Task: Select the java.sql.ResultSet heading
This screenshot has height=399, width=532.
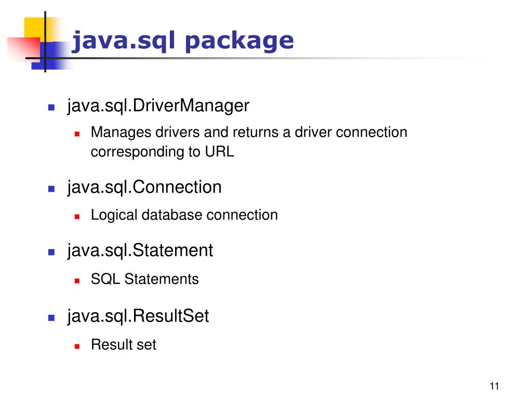Action: pyautogui.click(x=138, y=316)
